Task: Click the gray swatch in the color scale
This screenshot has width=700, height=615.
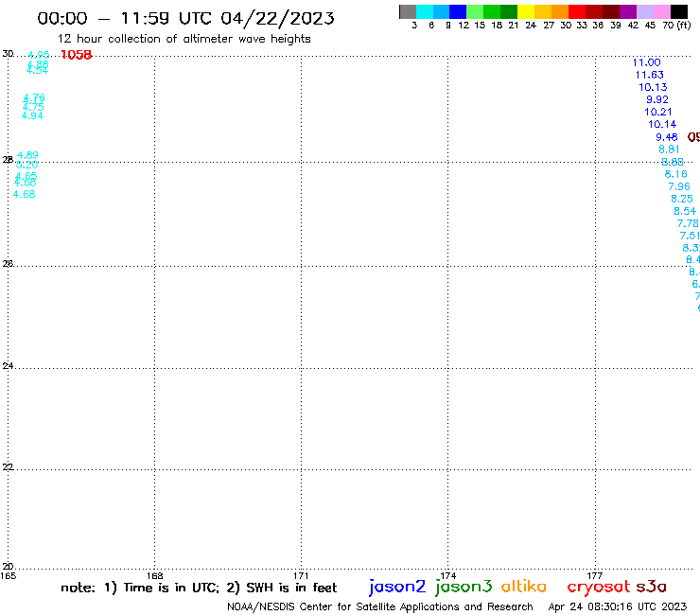Action: coord(408,11)
